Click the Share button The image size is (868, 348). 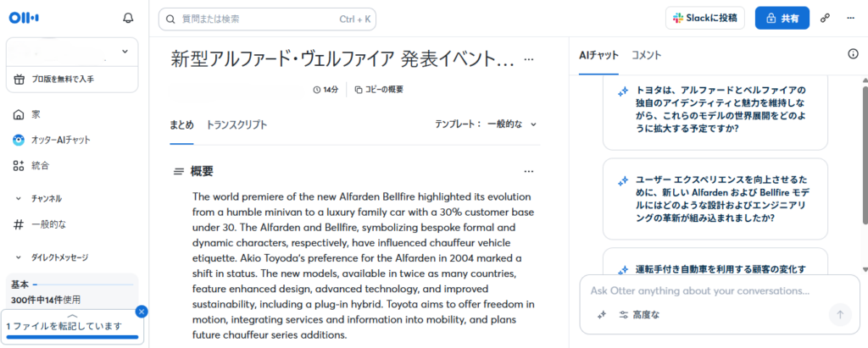pos(782,18)
